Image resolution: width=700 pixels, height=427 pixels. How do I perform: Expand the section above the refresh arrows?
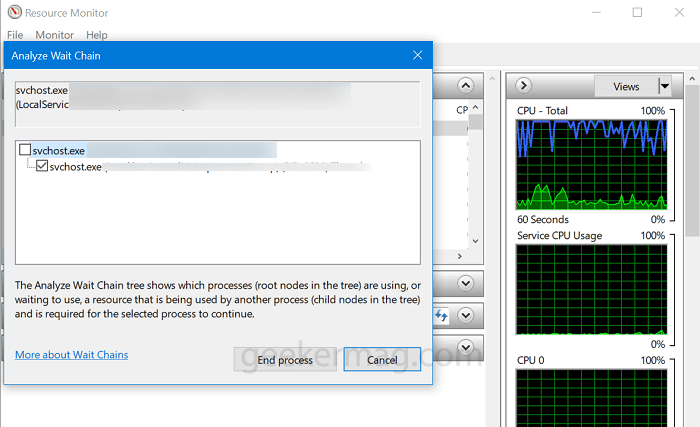tap(466, 283)
